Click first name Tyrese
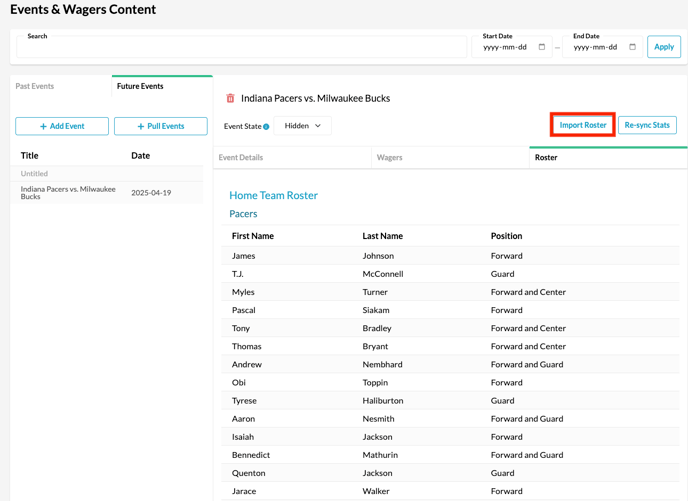 coord(244,401)
